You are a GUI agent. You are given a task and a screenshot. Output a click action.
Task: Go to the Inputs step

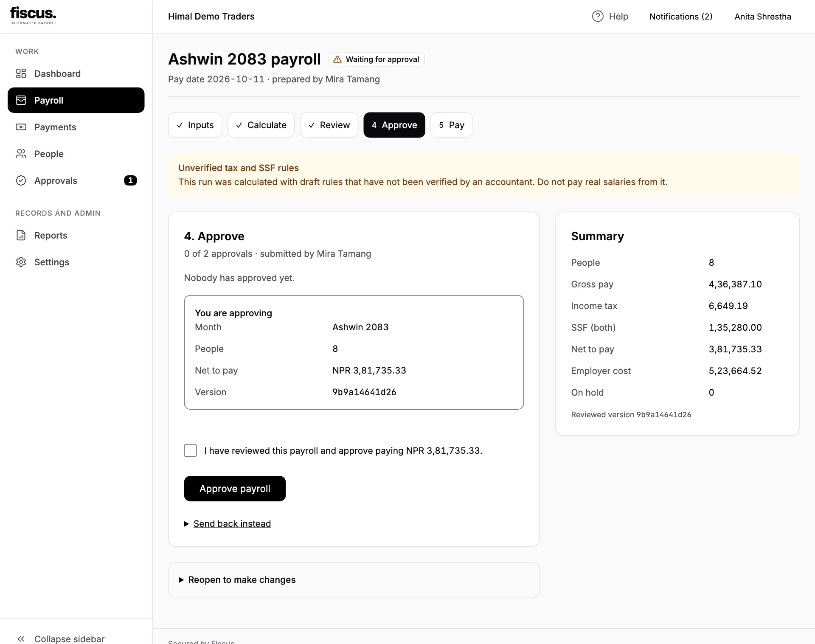[x=195, y=125]
